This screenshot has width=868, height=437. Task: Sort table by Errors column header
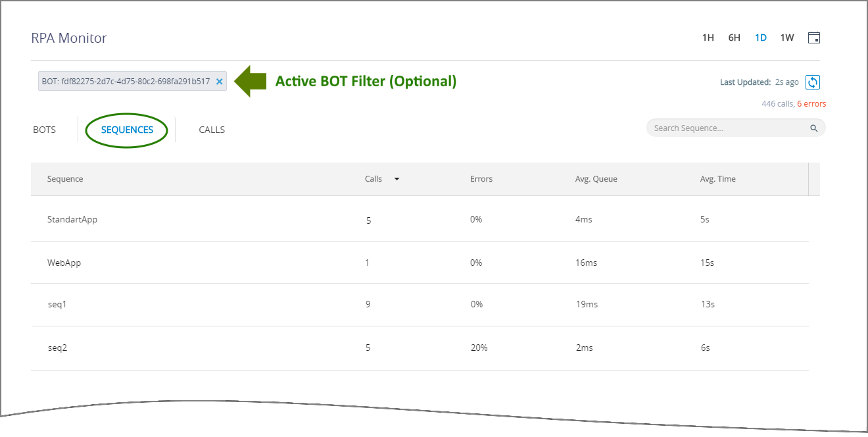pyautogui.click(x=481, y=179)
